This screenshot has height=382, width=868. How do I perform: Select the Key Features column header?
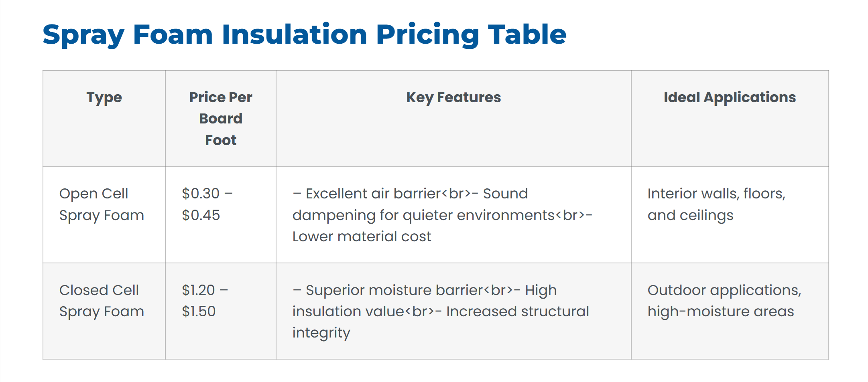click(453, 97)
